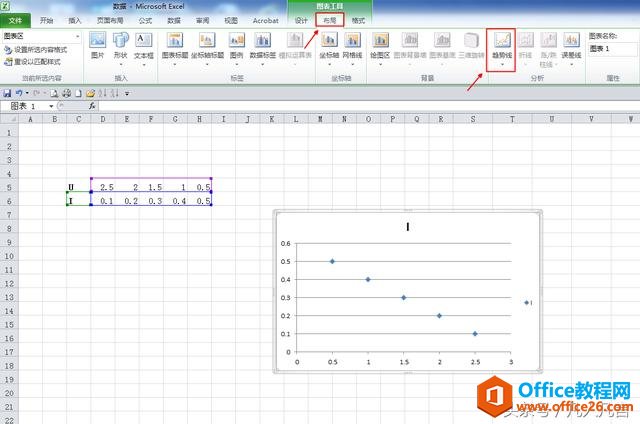
Task: Select the chart title "I"
Action: coord(408,227)
